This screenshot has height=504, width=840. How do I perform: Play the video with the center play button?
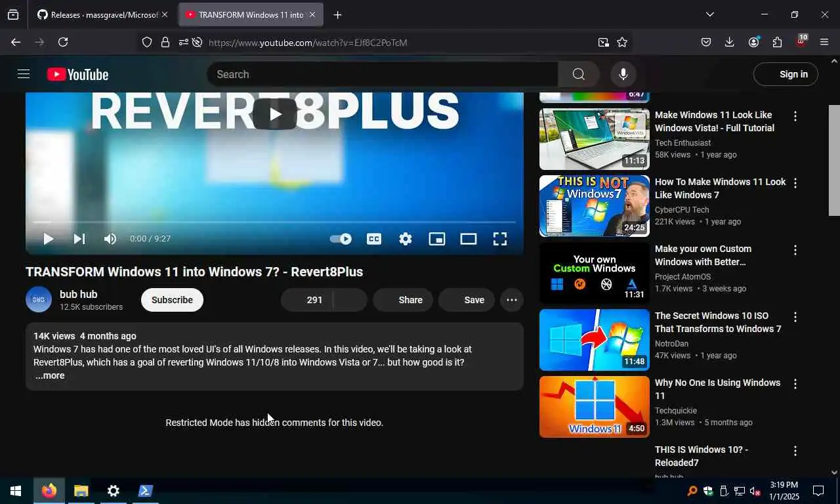coord(275,114)
